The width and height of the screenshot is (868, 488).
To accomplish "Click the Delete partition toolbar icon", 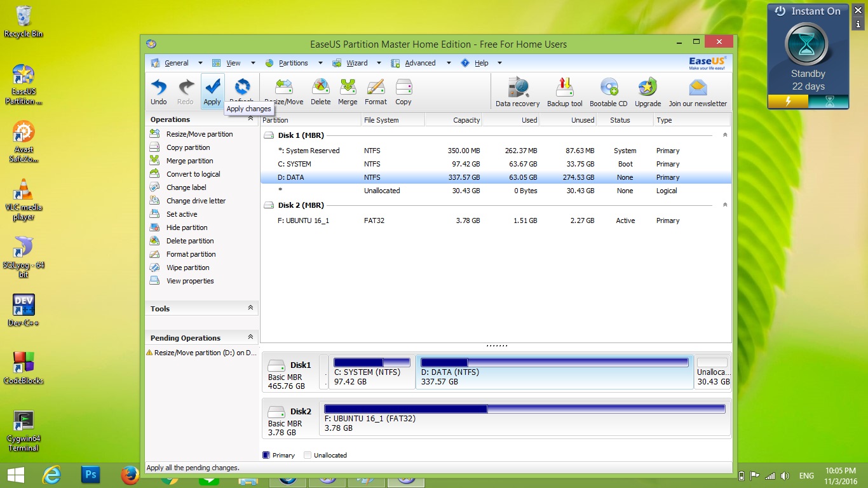I will (320, 89).
